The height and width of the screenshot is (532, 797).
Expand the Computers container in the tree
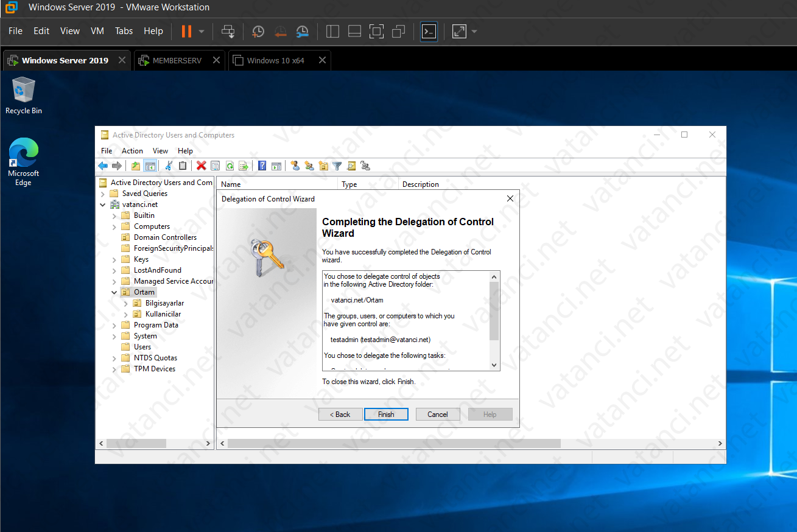click(x=115, y=226)
